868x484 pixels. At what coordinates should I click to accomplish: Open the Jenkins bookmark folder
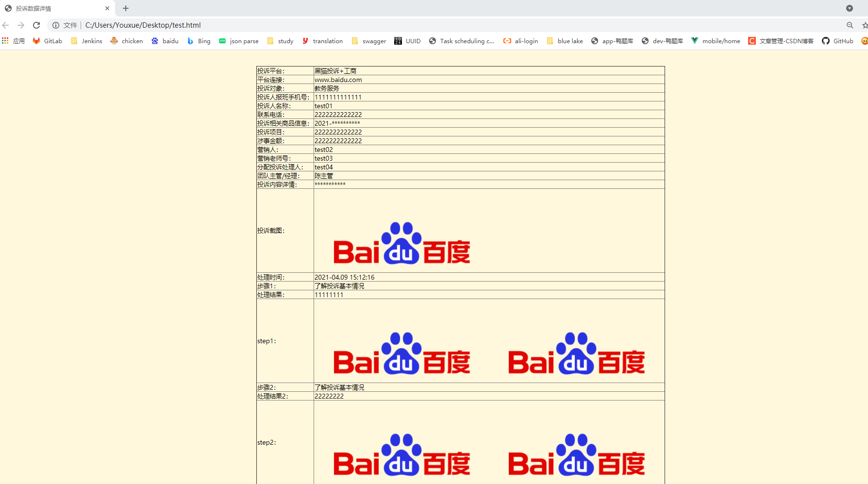(x=87, y=41)
